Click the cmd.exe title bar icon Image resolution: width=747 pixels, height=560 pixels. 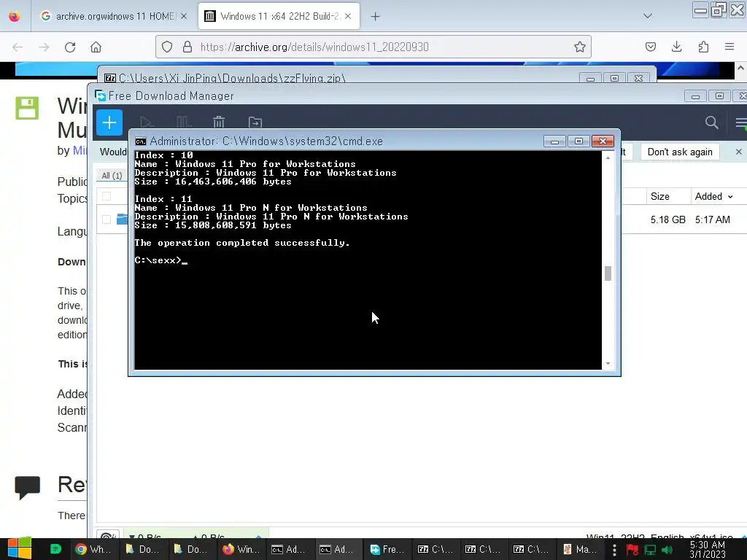click(x=140, y=141)
